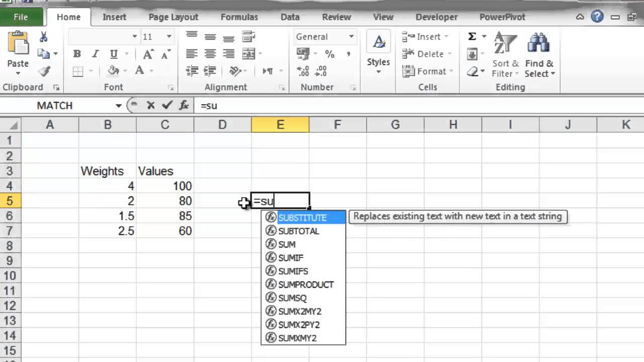Apply Percent Style

[330, 54]
